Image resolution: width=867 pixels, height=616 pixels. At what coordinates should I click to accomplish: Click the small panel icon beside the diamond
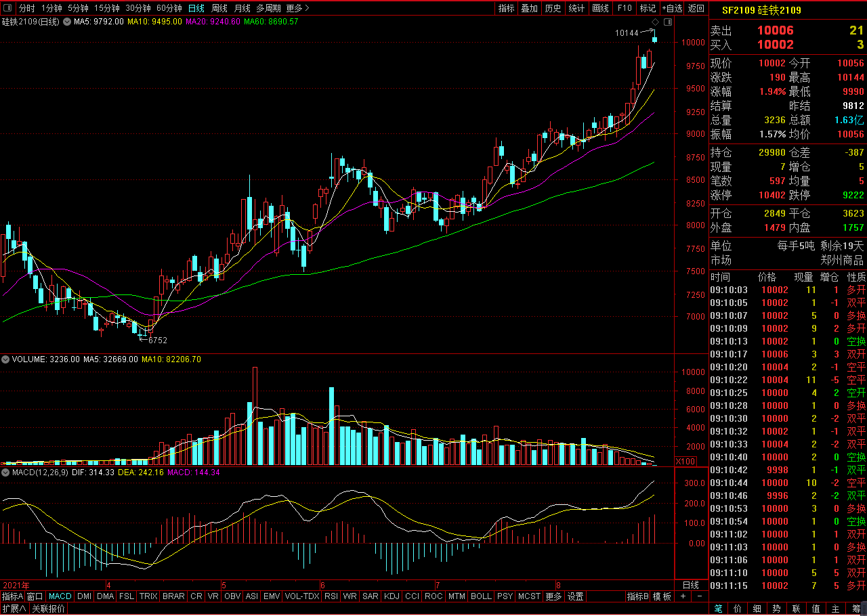(667, 22)
